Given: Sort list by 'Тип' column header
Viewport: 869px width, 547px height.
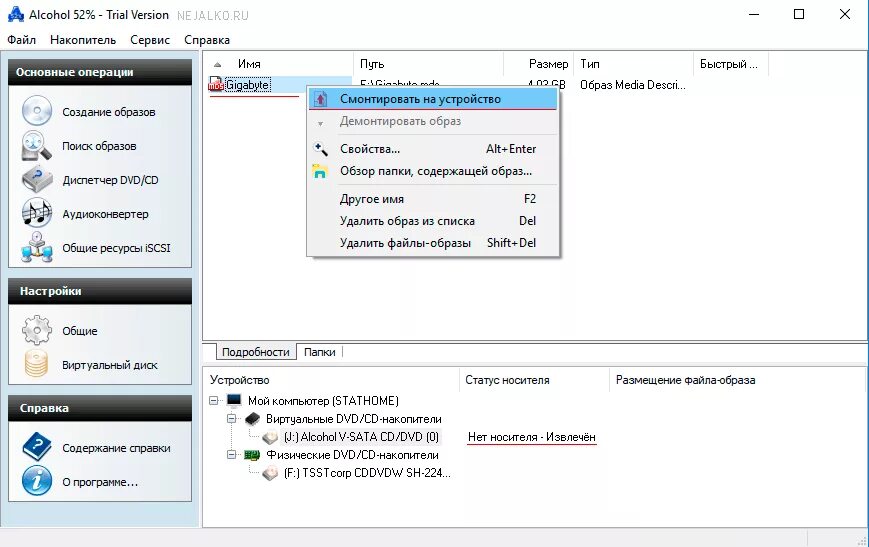Looking at the screenshot, I should coord(633,64).
